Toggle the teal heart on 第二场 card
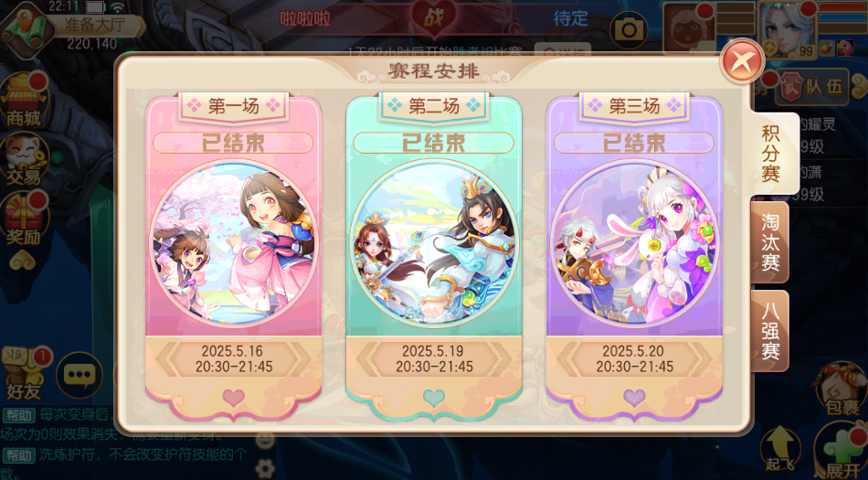Screen dimensions: 868x480 coord(433,397)
